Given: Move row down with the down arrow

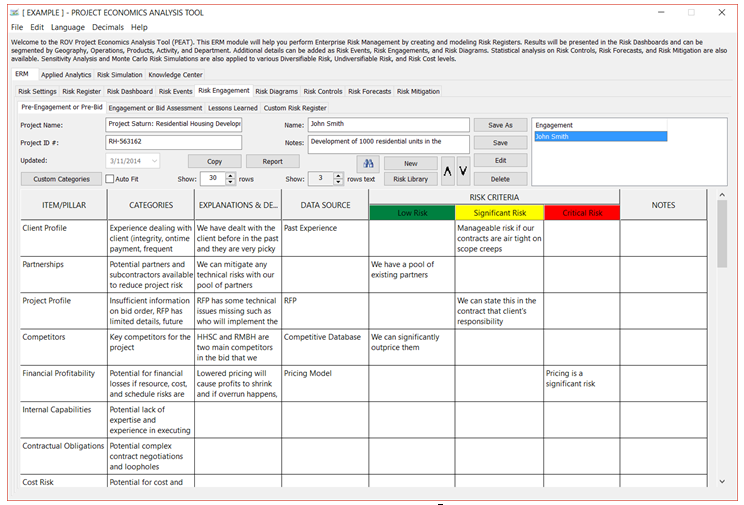Looking at the screenshot, I should pos(463,171).
